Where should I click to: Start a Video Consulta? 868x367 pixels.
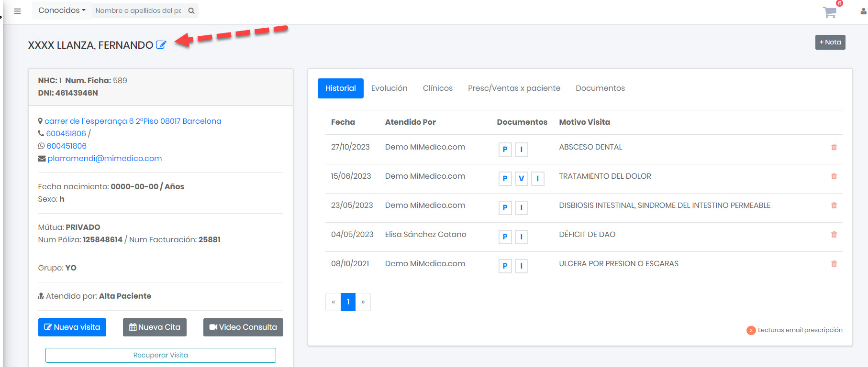[243, 327]
